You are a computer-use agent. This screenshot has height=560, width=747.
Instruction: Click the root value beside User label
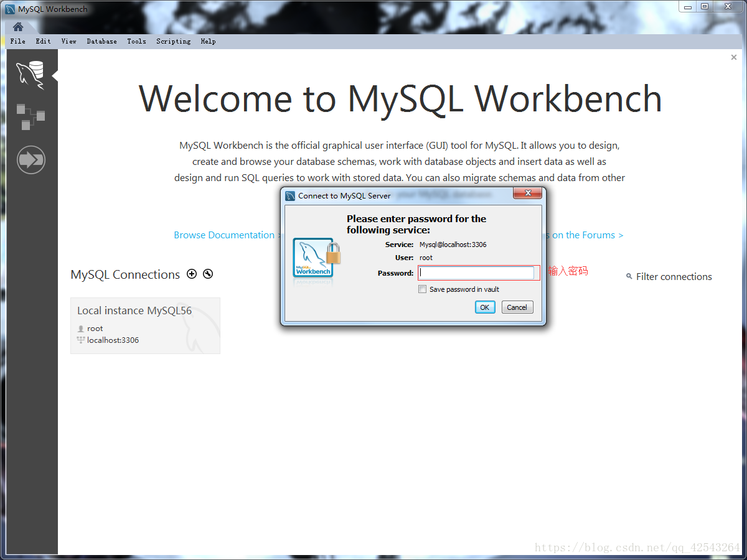[426, 258]
